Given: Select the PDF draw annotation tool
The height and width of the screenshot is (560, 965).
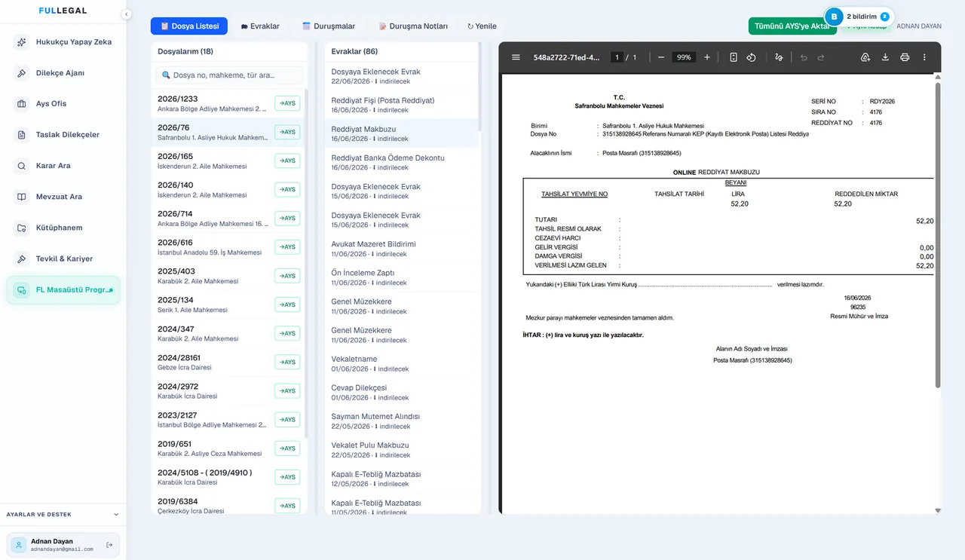Looking at the screenshot, I should pos(779,57).
